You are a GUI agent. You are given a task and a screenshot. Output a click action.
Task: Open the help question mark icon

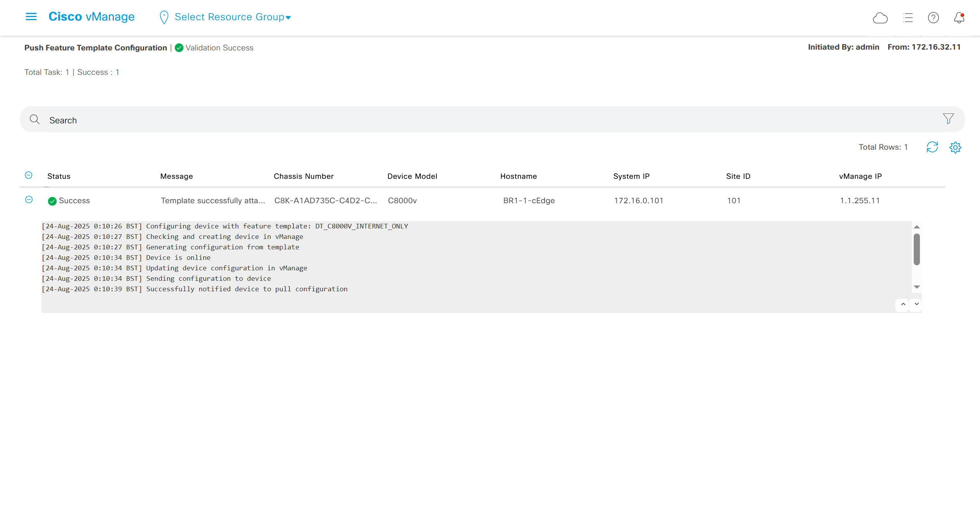click(x=933, y=18)
